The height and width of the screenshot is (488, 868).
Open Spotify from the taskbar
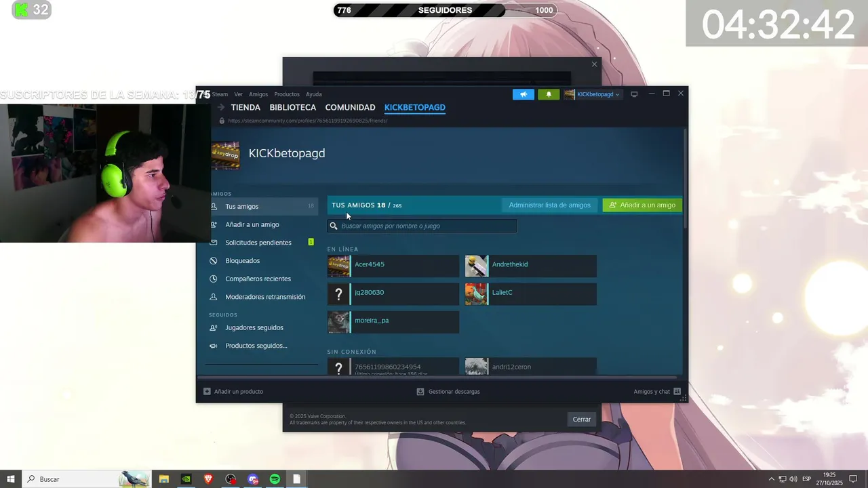[x=275, y=479]
